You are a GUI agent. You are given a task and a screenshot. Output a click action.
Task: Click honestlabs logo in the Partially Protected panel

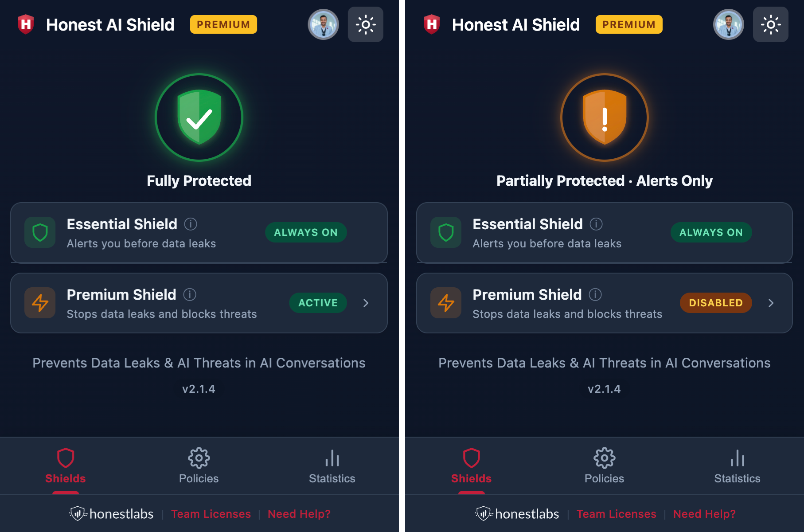[x=517, y=514]
